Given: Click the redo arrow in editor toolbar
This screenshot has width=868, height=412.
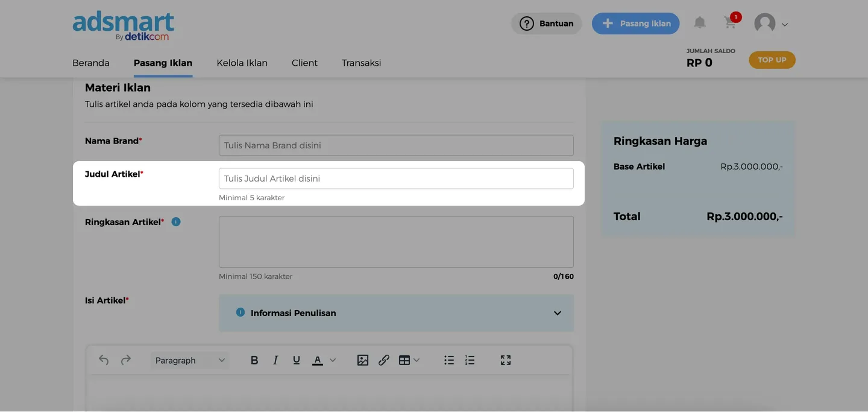Looking at the screenshot, I should point(125,360).
